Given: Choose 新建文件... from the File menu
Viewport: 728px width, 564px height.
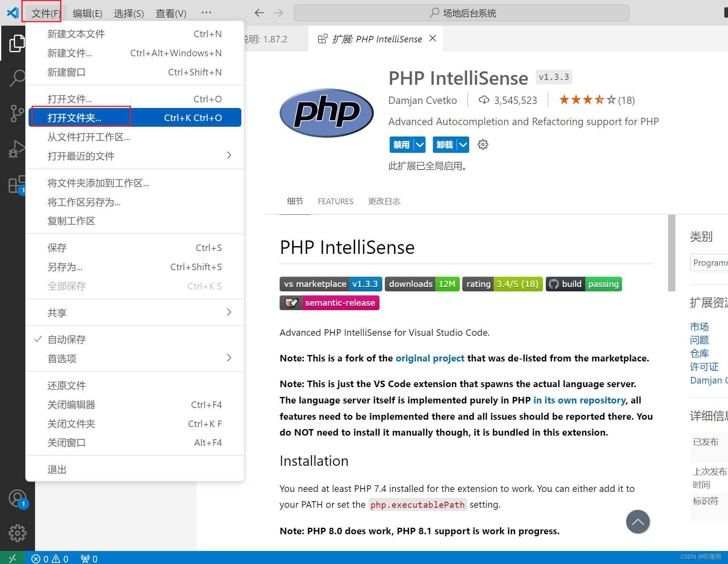Looking at the screenshot, I should click(135, 53).
